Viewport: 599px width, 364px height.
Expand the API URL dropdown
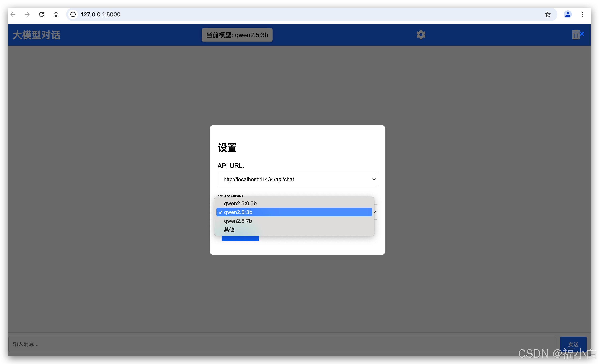[297, 179]
